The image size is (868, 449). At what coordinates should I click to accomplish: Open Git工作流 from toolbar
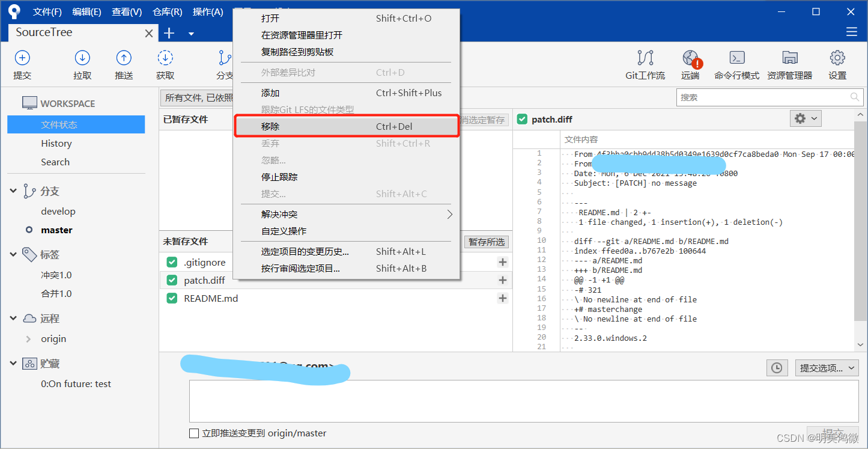pos(645,58)
